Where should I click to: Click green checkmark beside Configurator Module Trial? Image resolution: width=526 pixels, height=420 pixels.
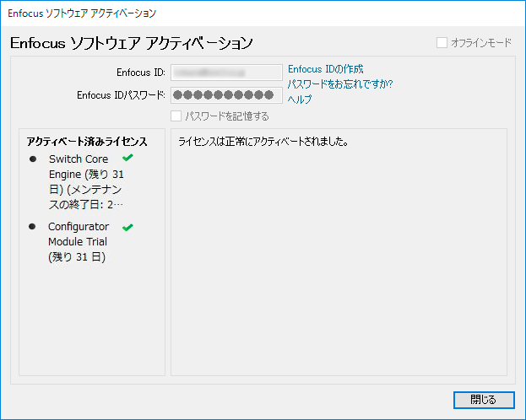[x=127, y=227]
